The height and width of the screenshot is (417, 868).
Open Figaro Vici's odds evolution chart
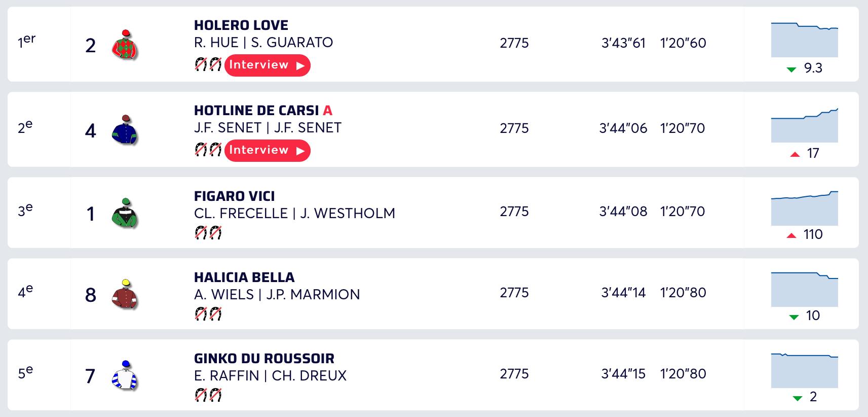(x=804, y=208)
